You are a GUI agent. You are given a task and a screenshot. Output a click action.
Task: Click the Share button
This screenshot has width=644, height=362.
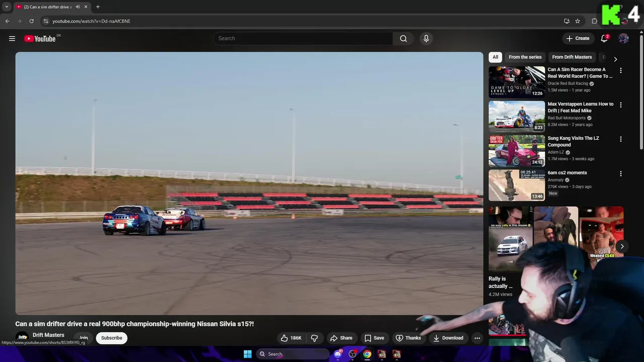click(341, 338)
